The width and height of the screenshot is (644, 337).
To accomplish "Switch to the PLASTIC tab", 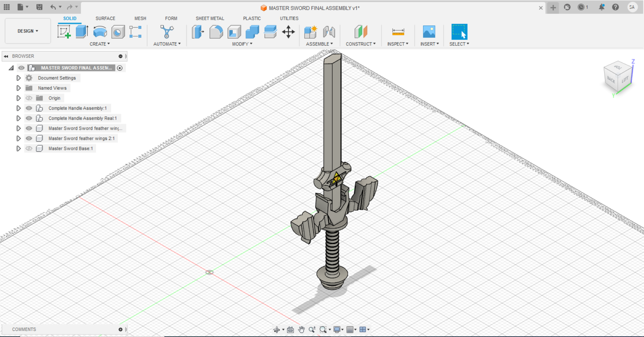I will pos(252,18).
